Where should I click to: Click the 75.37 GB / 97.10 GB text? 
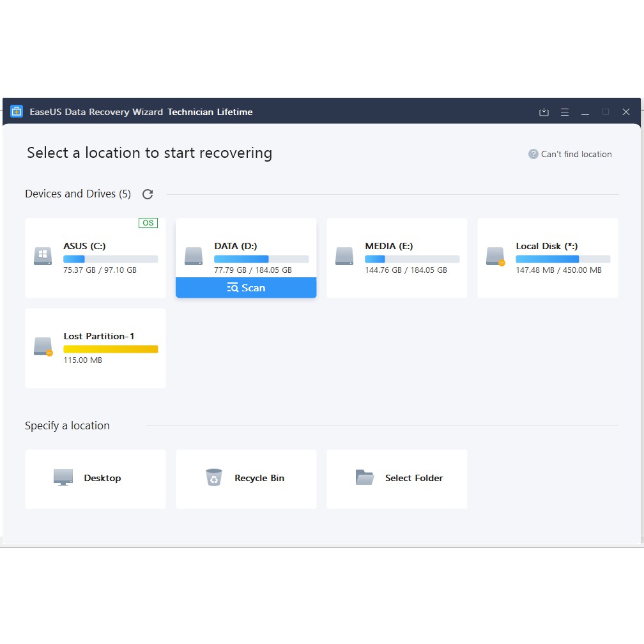tap(100, 270)
